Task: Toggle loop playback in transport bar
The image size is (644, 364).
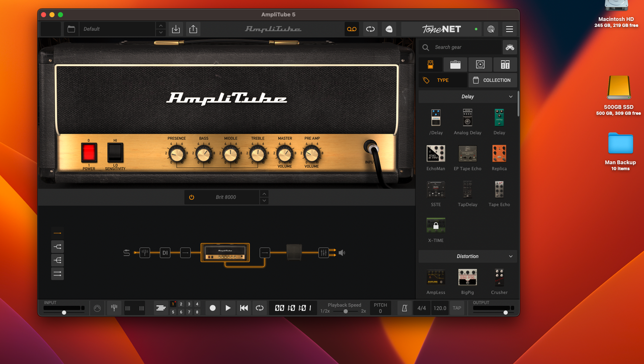Action: tap(260, 308)
